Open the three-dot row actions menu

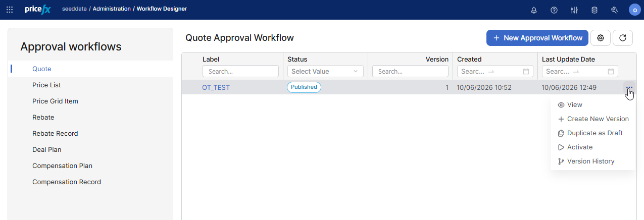point(629,87)
